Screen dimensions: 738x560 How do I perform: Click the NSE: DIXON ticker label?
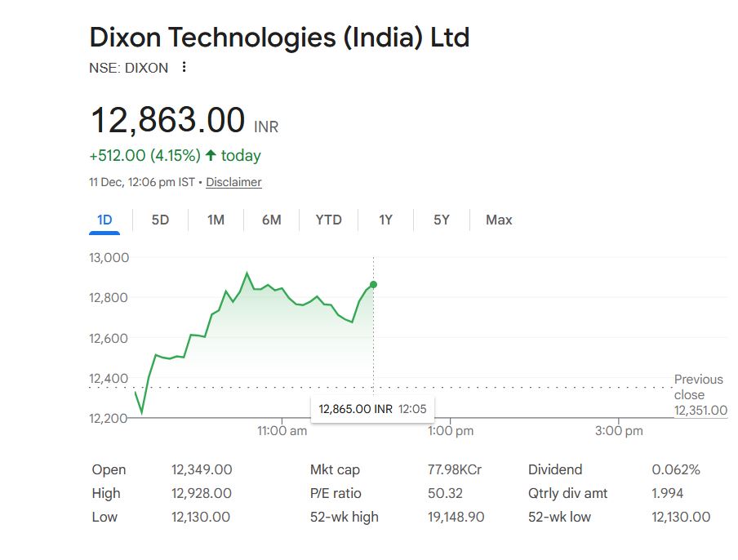[128, 68]
